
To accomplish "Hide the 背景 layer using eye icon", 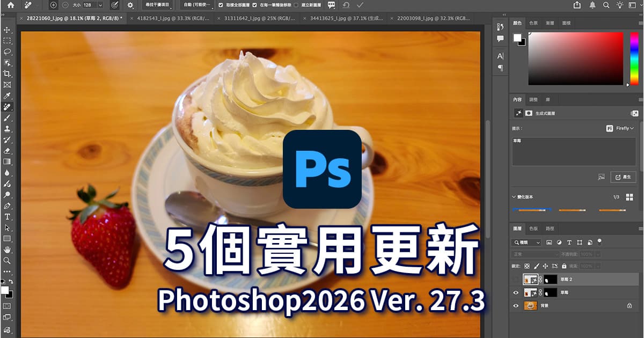I will [x=516, y=306].
